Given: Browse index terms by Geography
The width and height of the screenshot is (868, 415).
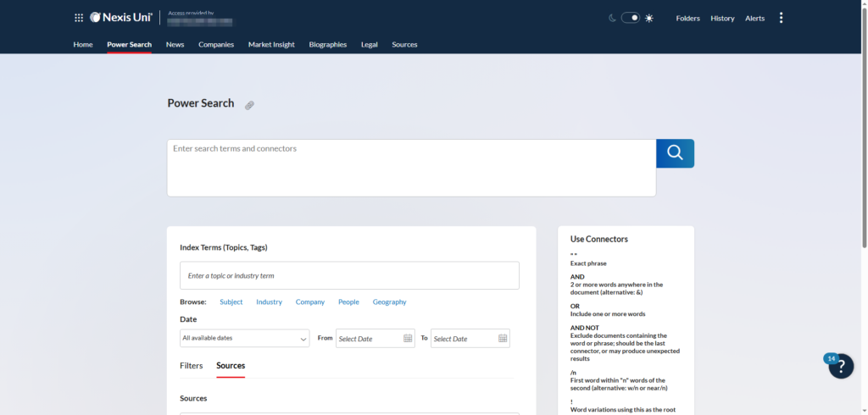Looking at the screenshot, I should click(x=389, y=302).
